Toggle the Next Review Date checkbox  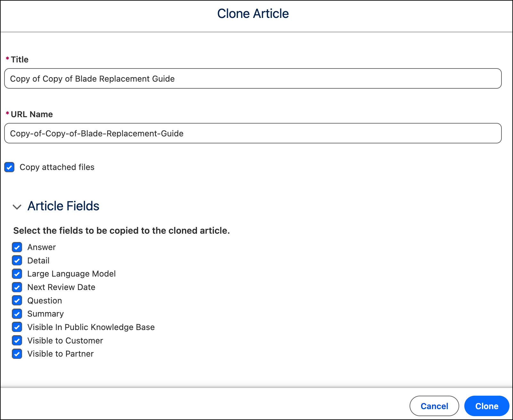click(17, 287)
